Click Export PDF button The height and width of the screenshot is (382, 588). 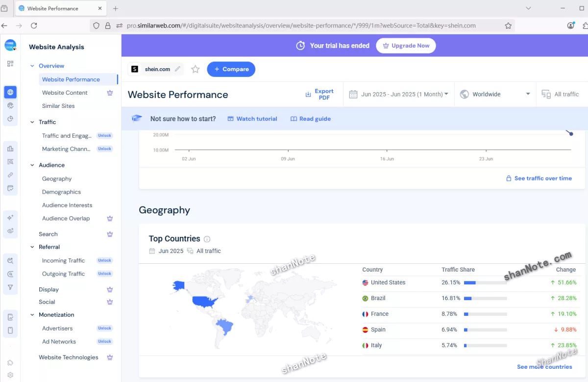319,94
